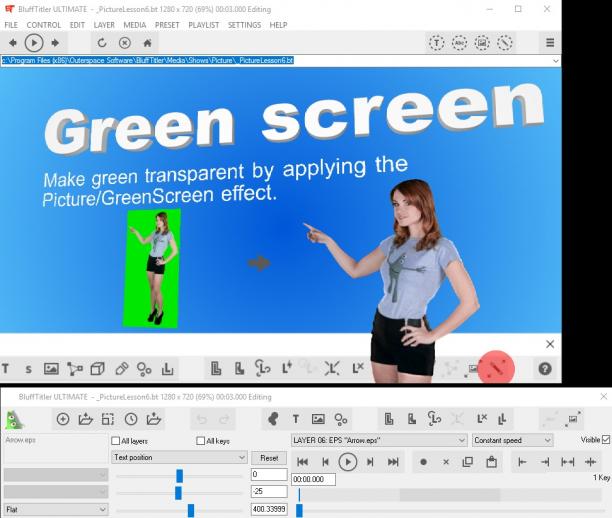Click the dashed-circle Abc icon

(459, 43)
